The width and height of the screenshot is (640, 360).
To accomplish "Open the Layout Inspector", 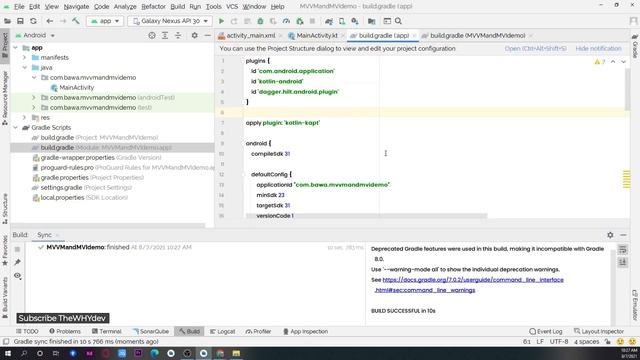I will click(599, 331).
